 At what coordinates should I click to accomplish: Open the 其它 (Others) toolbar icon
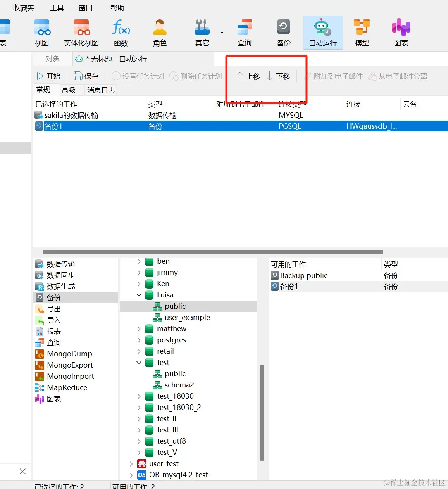[x=202, y=33]
